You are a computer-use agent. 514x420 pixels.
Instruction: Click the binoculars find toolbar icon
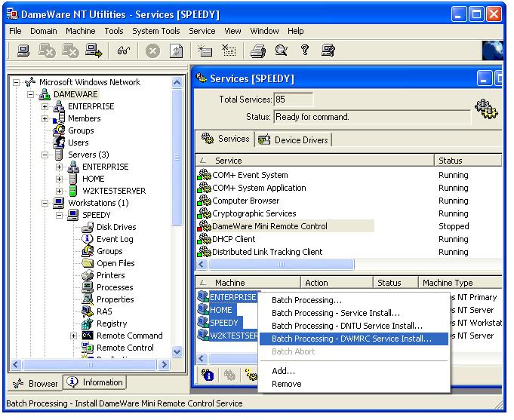(x=124, y=51)
